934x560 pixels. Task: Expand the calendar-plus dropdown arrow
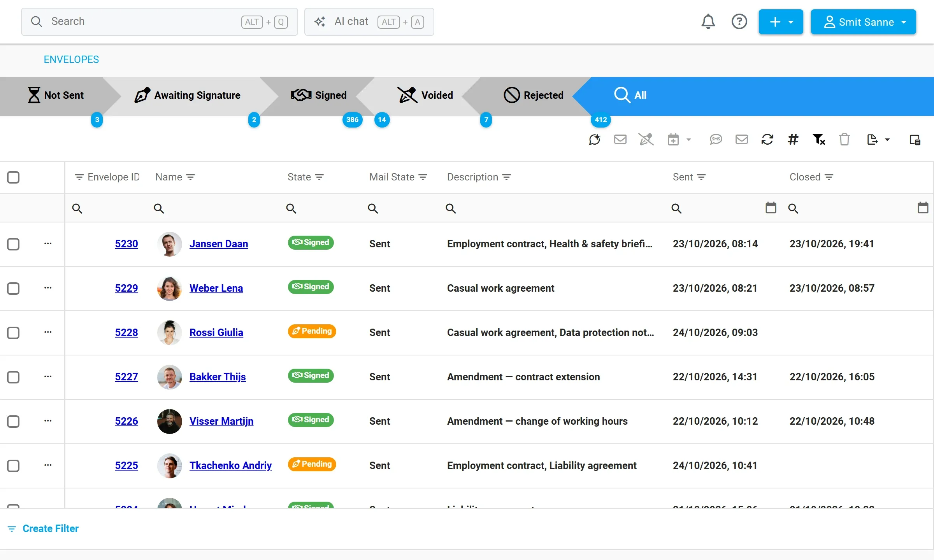(x=688, y=140)
